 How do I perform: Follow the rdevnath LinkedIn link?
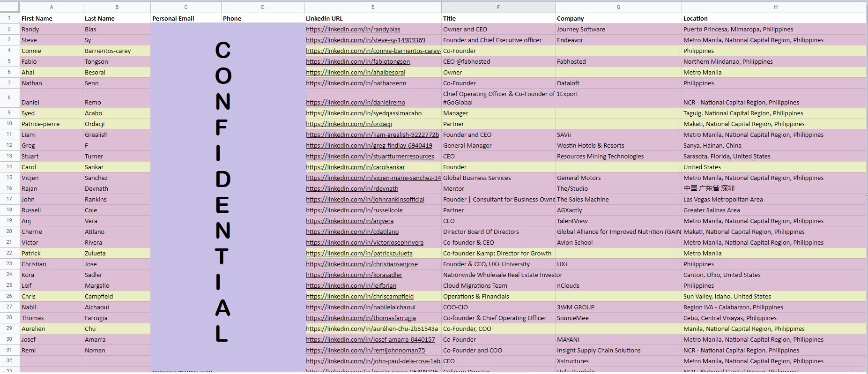coord(352,188)
